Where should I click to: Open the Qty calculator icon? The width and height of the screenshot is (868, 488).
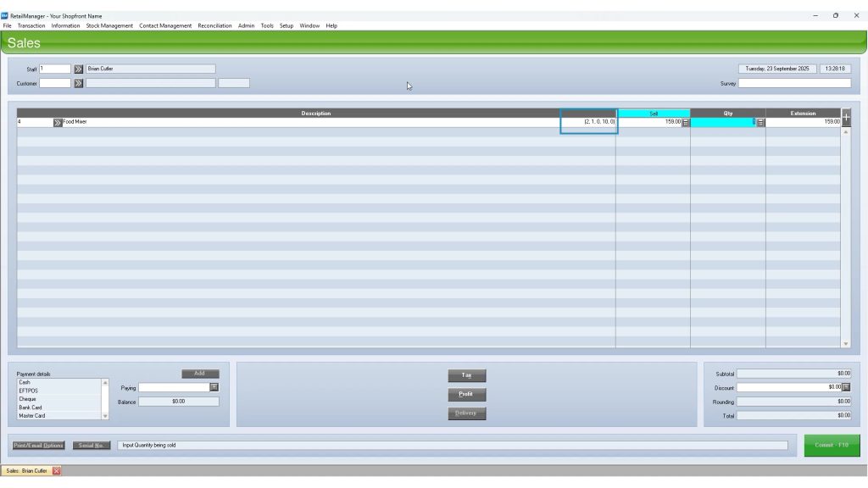coord(760,122)
